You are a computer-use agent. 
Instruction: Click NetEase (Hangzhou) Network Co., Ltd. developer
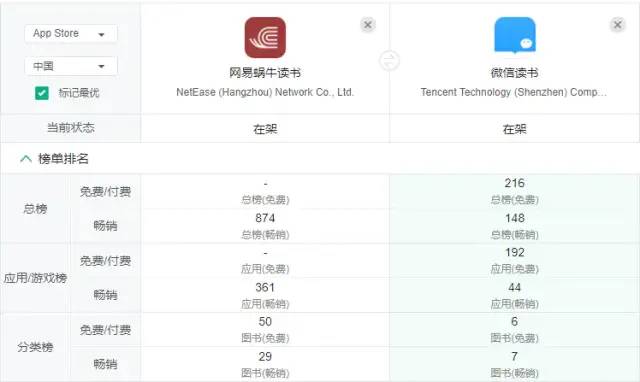click(265, 92)
